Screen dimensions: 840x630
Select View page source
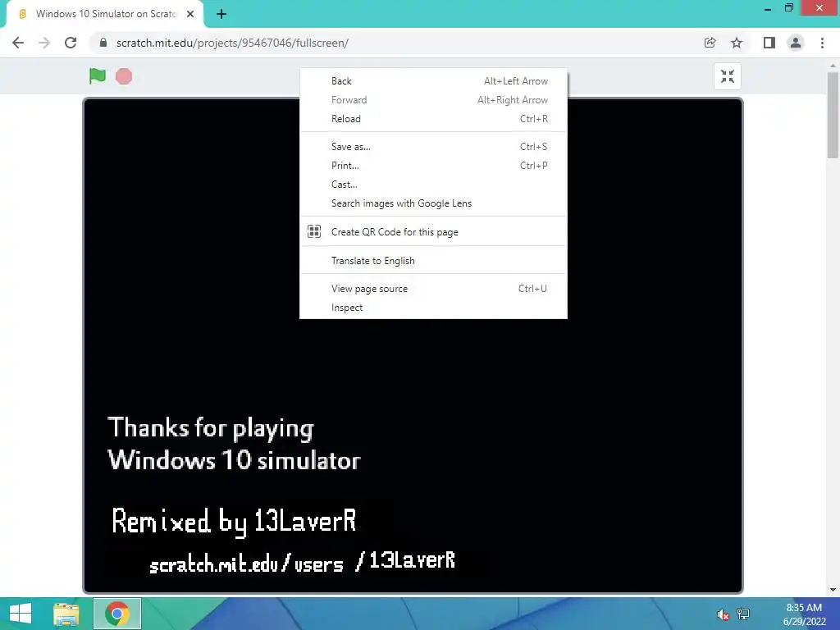click(x=433, y=289)
